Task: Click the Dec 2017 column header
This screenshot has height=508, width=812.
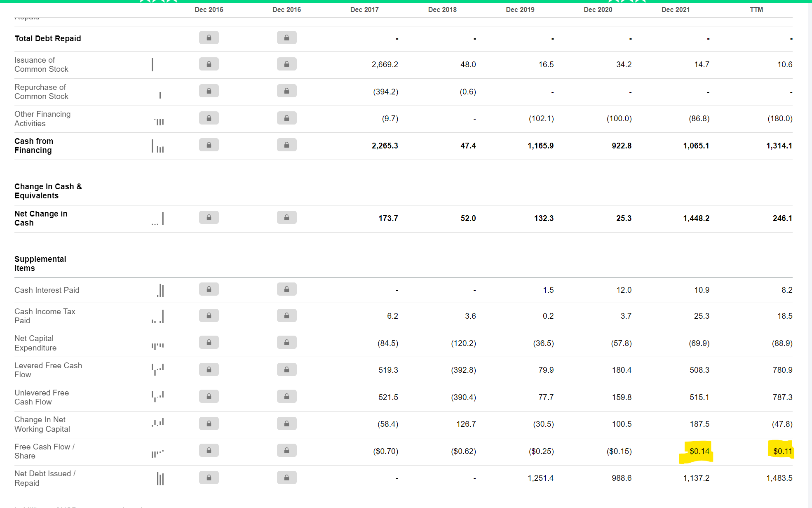Action: (x=364, y=9)
